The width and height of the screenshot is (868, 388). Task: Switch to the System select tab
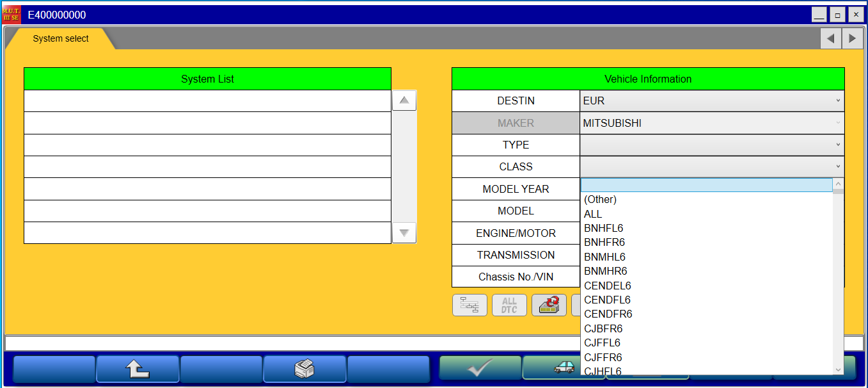[61, 38]
